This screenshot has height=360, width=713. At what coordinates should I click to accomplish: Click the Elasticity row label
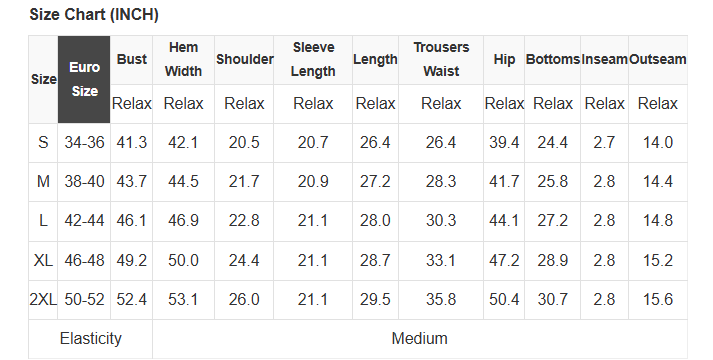coord(90,339)
